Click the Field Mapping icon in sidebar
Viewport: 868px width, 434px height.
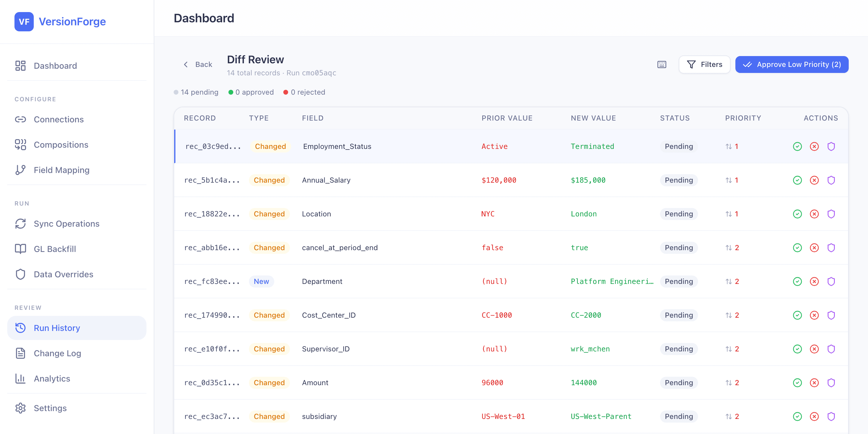pos(20,170)
